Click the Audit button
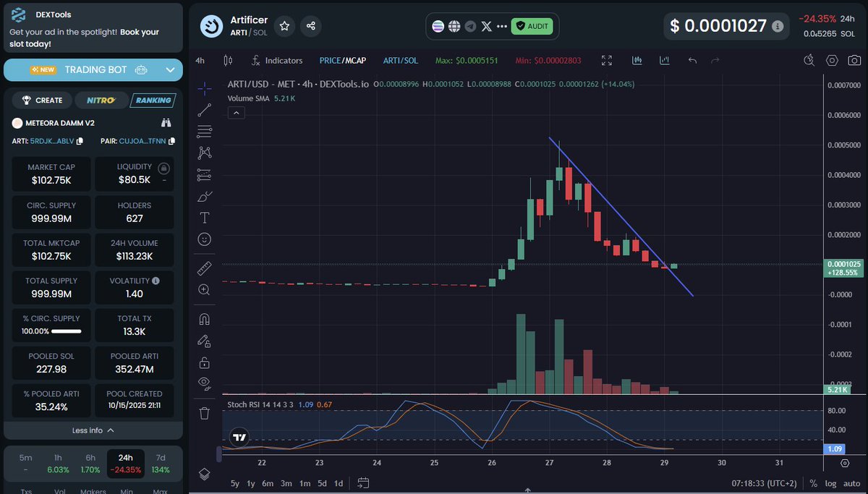The height and width of the screenshot is (494, 868). click(532, 26)
